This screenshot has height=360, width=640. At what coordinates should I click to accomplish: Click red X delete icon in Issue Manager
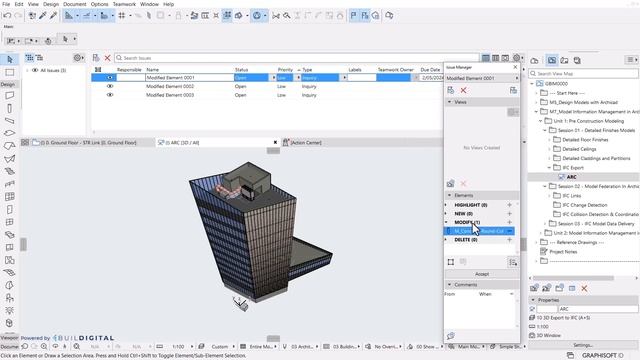pyautogui.click(x=463, y=90)
